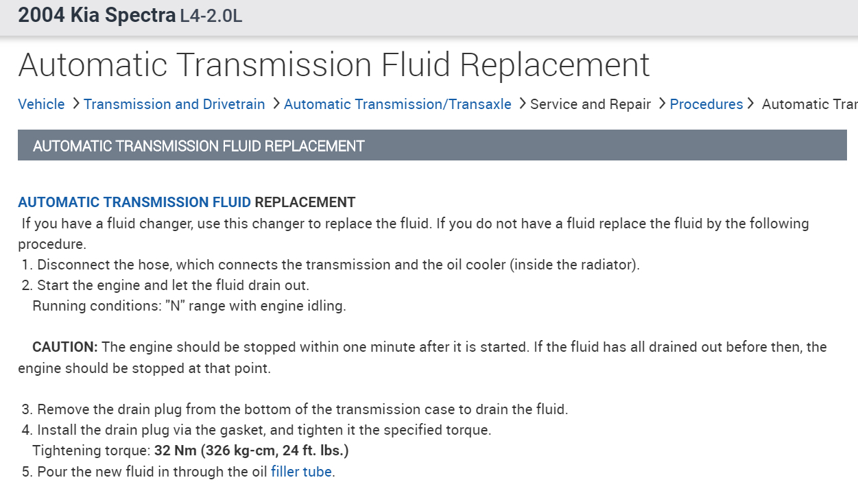Click the Vehicle breadcrumb link
This screenshot has height=504, width=858.
41,104
